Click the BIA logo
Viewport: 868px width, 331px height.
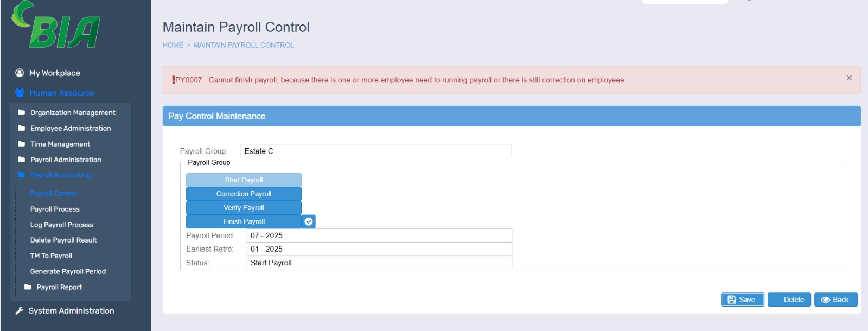tap(56, 25)
